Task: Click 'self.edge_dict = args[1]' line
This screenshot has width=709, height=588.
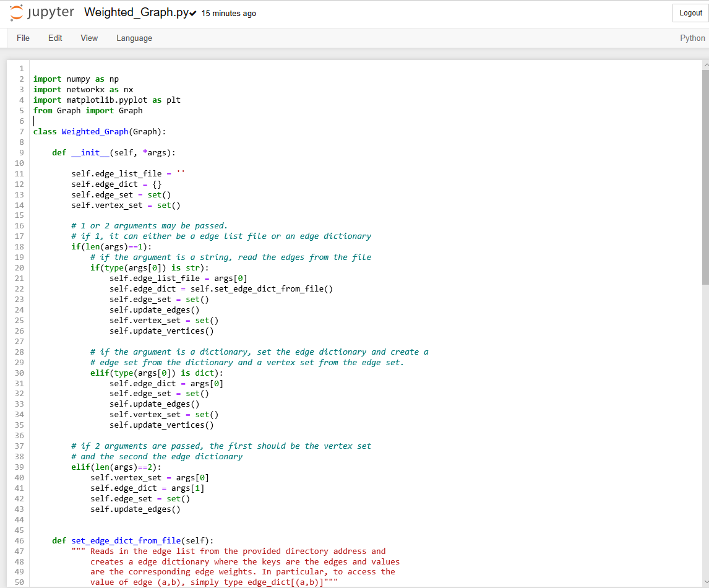Action: coord(147,488)
